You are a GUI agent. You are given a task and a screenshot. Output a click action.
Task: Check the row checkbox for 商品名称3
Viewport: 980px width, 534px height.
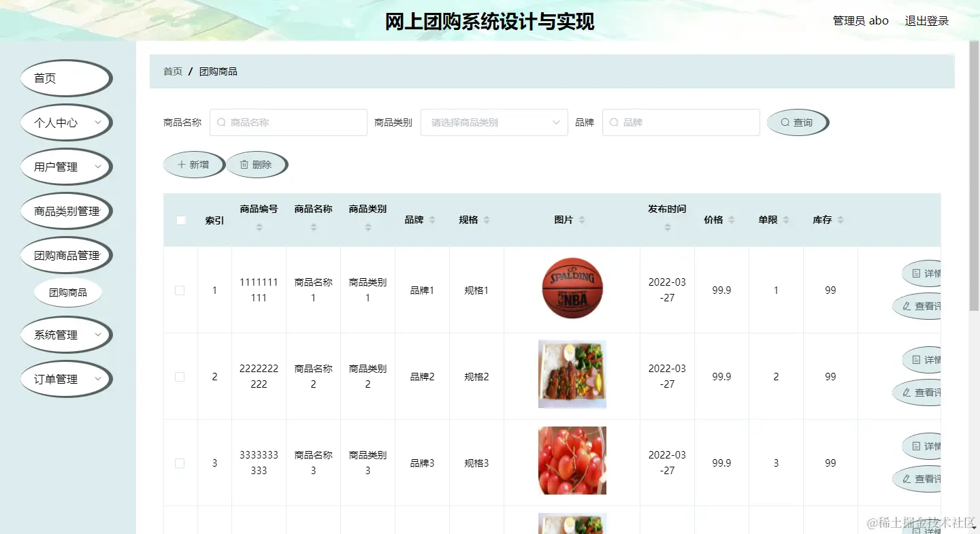tap(180, 463)
